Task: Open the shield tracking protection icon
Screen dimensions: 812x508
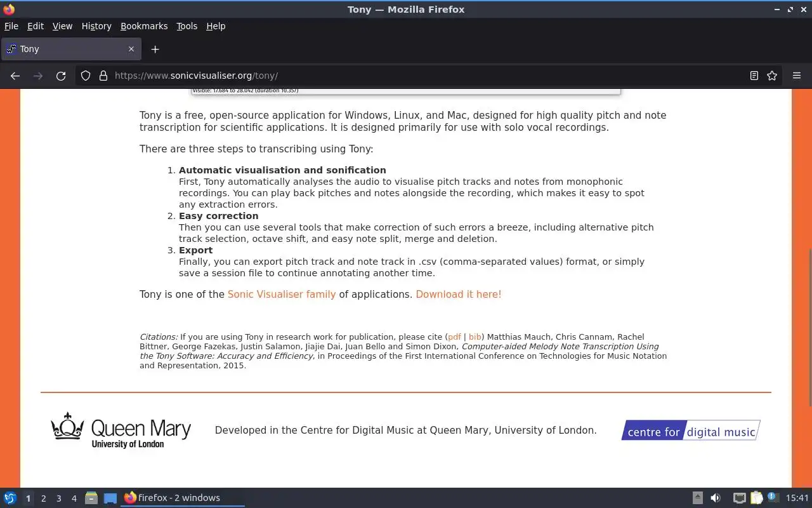Action: pyautogui.click(x=86, y=76)
